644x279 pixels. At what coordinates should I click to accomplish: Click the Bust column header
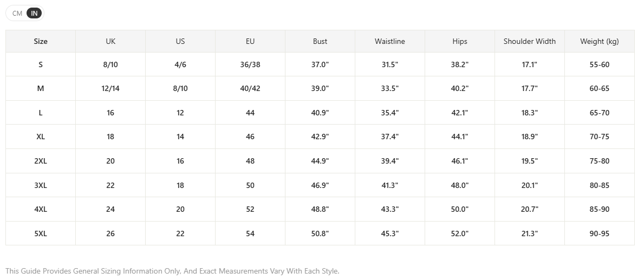coord(320,41)
